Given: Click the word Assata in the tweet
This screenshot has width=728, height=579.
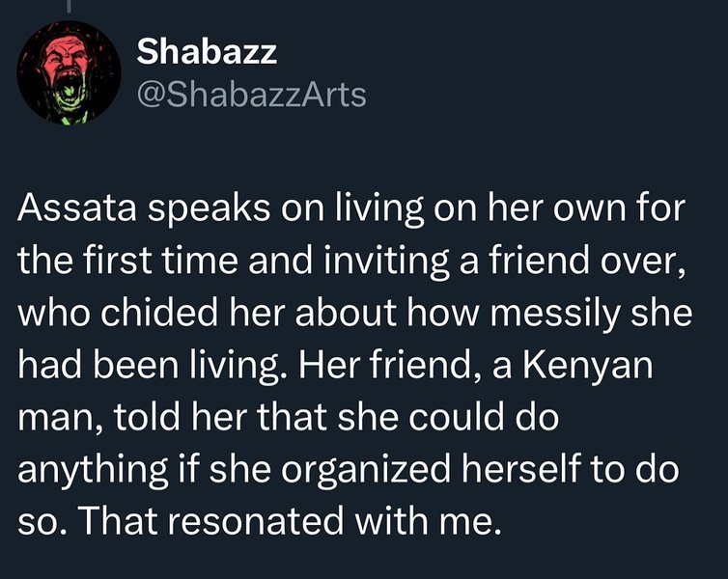Looking at the screenshot, I should (77, 207).
